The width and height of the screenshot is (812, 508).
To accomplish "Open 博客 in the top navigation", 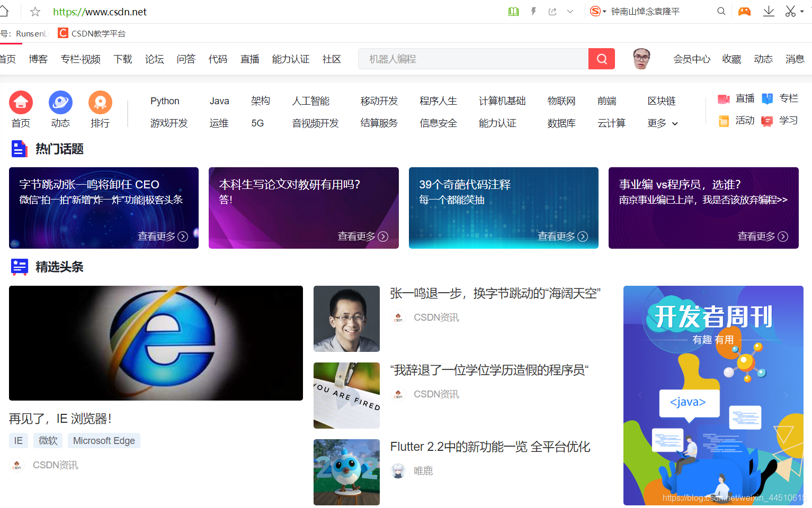I will (38, 59).
